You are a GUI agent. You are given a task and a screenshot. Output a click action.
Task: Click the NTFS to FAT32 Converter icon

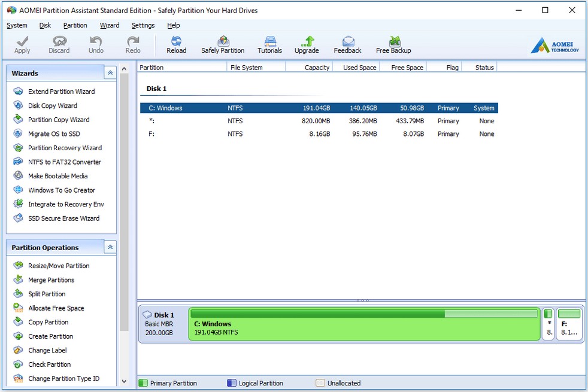point(18,162)
